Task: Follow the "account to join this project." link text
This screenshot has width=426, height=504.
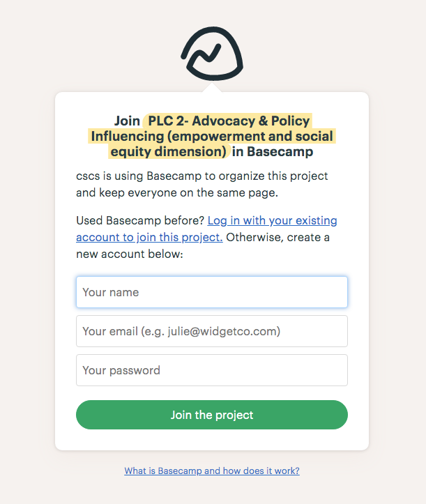Action: (x=149, y=237)
